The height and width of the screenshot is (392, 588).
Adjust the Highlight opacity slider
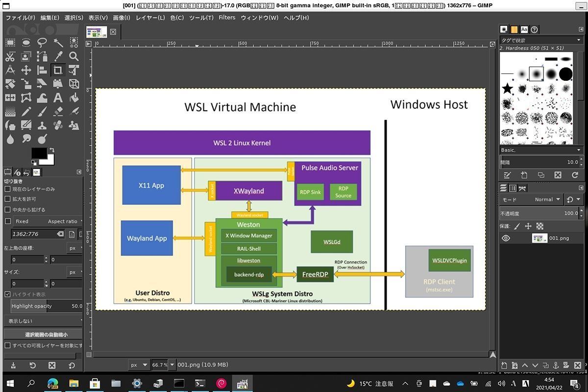(x=47, y=306)
